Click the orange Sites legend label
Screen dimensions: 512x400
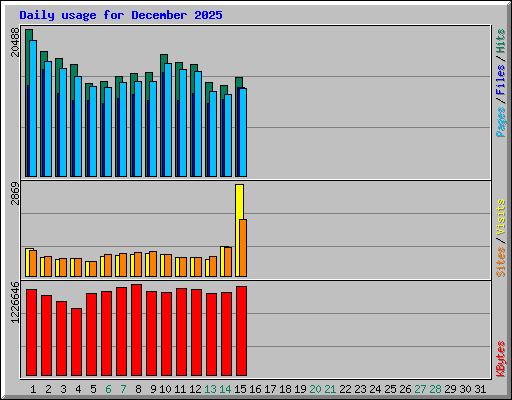click(500, 262)
